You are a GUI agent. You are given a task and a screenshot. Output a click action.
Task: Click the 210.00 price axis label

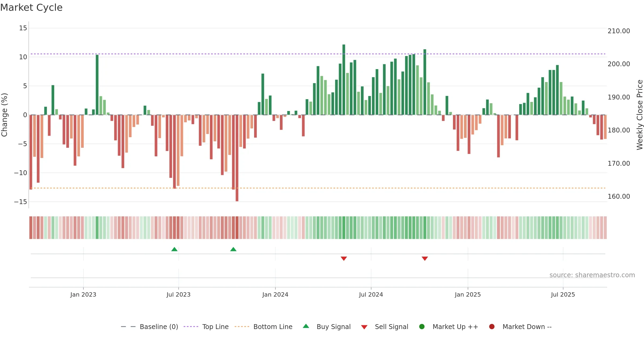619,31
